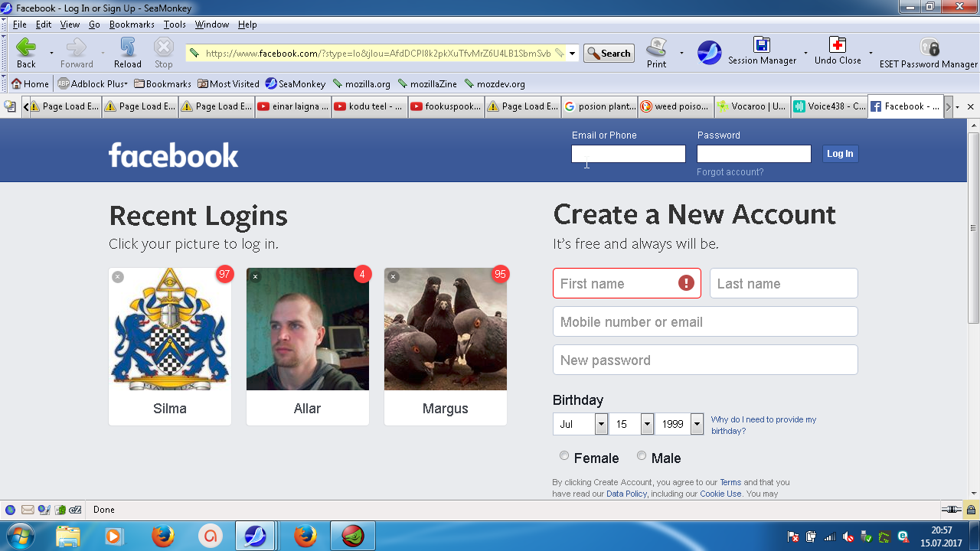Image resolution: width=980 pixels, height=551 pixels.
Task: Open the Windows Start menu
Action: pyautogui.click(x=19, y=536)
